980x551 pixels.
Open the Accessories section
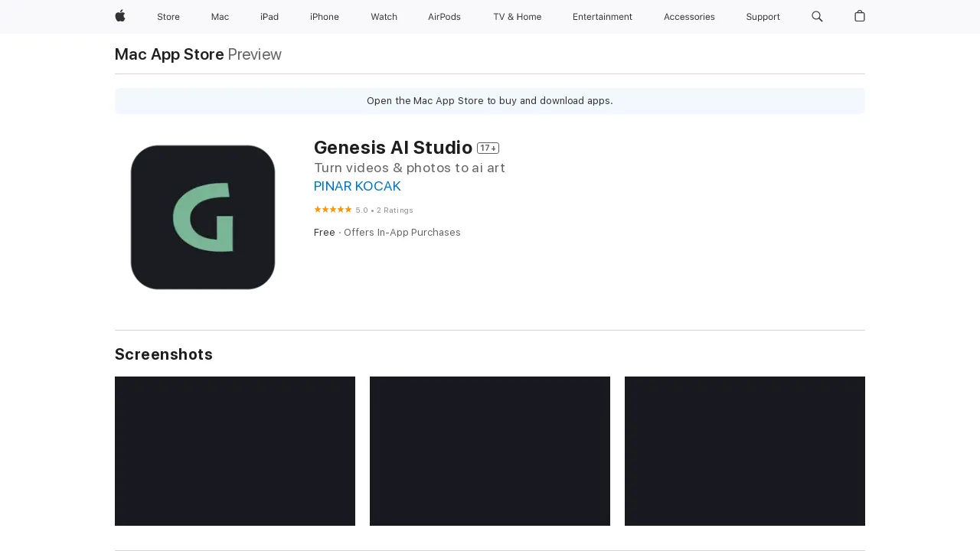click(x=688, y=17)
